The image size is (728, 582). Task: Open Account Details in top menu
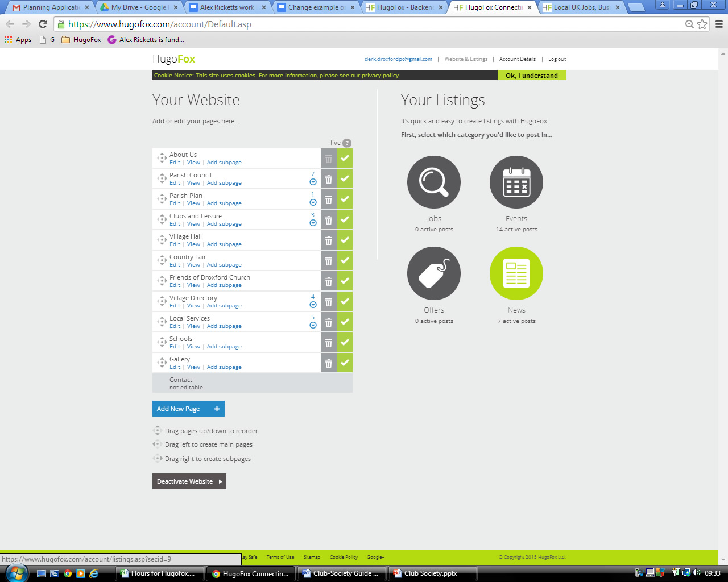point(517,59)
